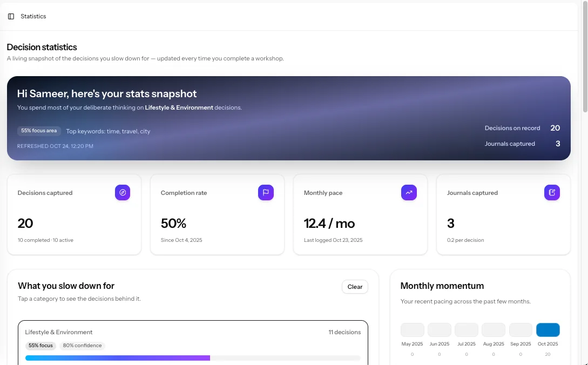Click the 55% focus area badge in banner
Image resolution: width=588 pixels, height=365 pixels.
(x=38, y=130)
